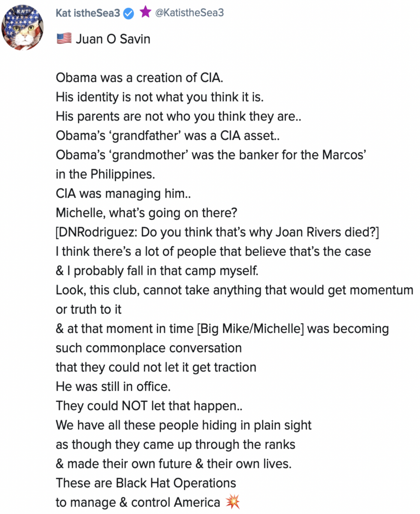Click the bracketed DNRodriguez question line
The height and width of the screenshot is (514, 420).
pos(217,232)
